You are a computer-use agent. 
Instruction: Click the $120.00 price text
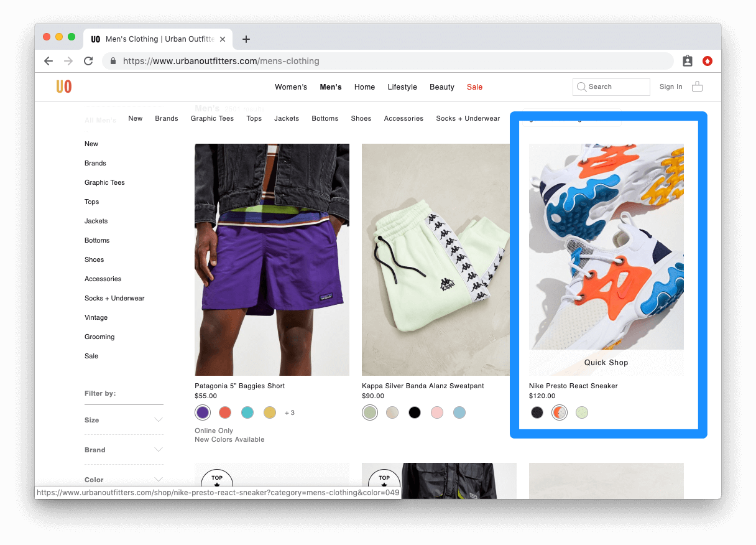click(x=542, y=396)
